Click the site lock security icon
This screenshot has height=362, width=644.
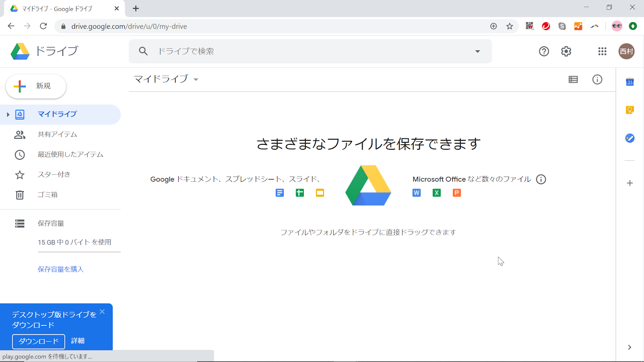point(63,26)
